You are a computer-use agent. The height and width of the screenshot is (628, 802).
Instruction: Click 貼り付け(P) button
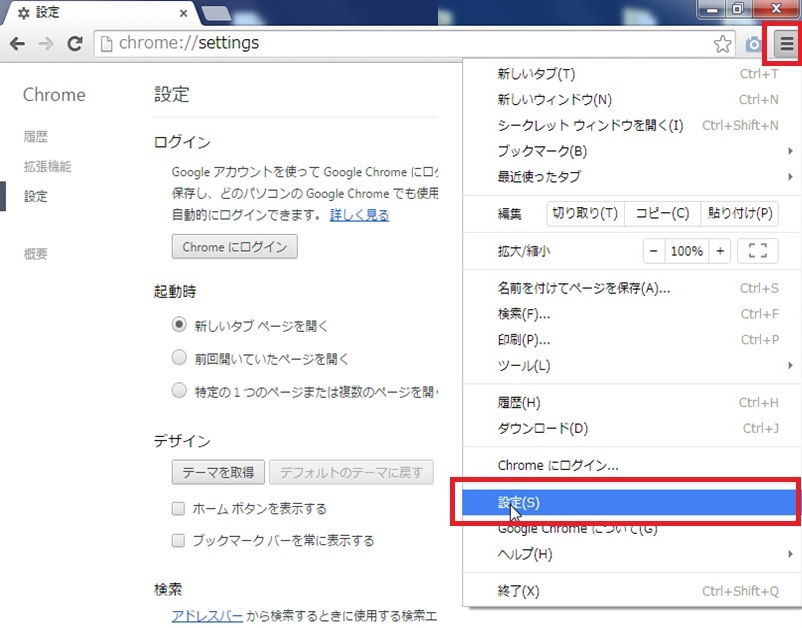(740, 213)
